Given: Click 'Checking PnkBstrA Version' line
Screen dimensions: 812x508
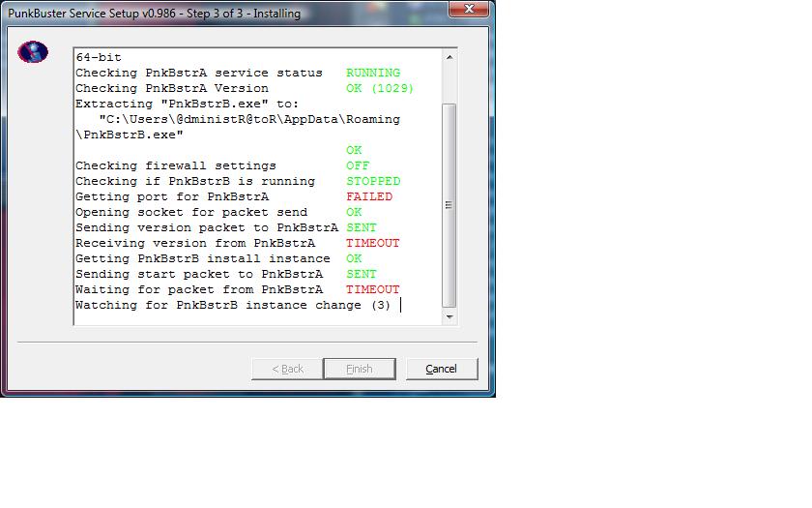Looking at the screenshot, I should 172,88.
